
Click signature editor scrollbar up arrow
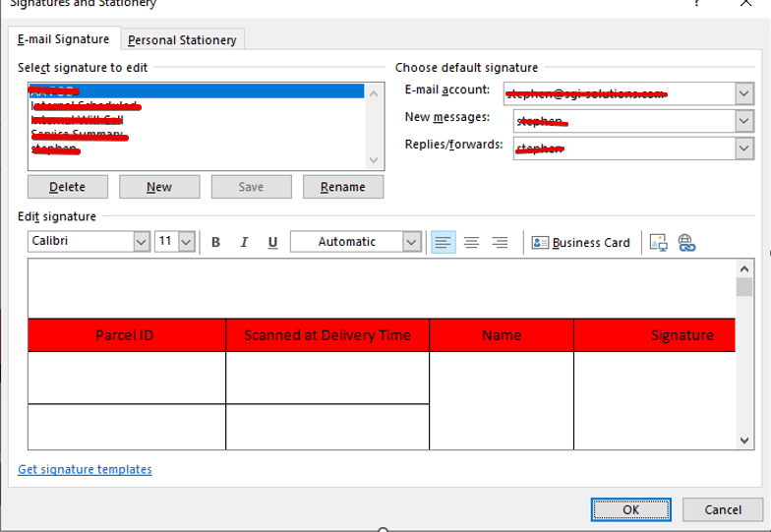point(744,269)
